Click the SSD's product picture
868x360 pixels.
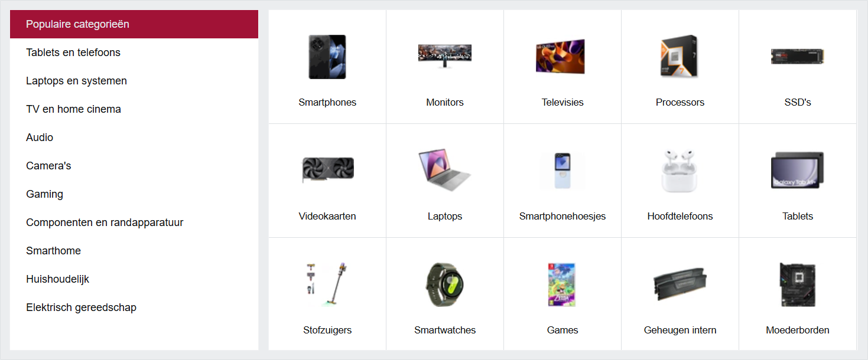(x=797, y=57)
